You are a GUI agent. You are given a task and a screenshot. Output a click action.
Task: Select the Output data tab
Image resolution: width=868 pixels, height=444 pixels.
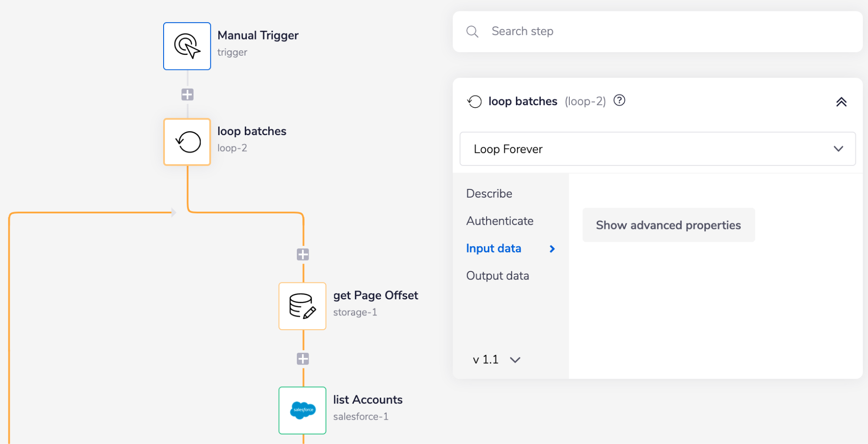click(497, 275)
